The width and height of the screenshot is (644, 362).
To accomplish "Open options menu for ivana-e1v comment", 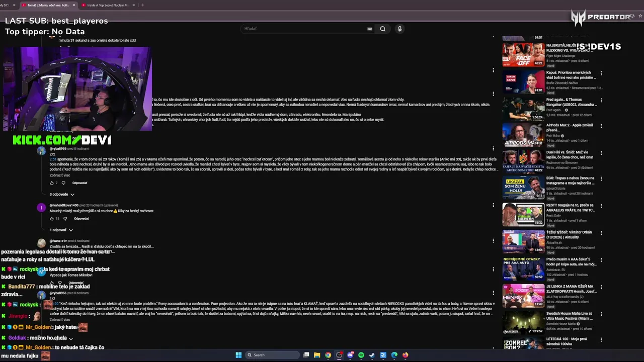I will click(493, 241).
